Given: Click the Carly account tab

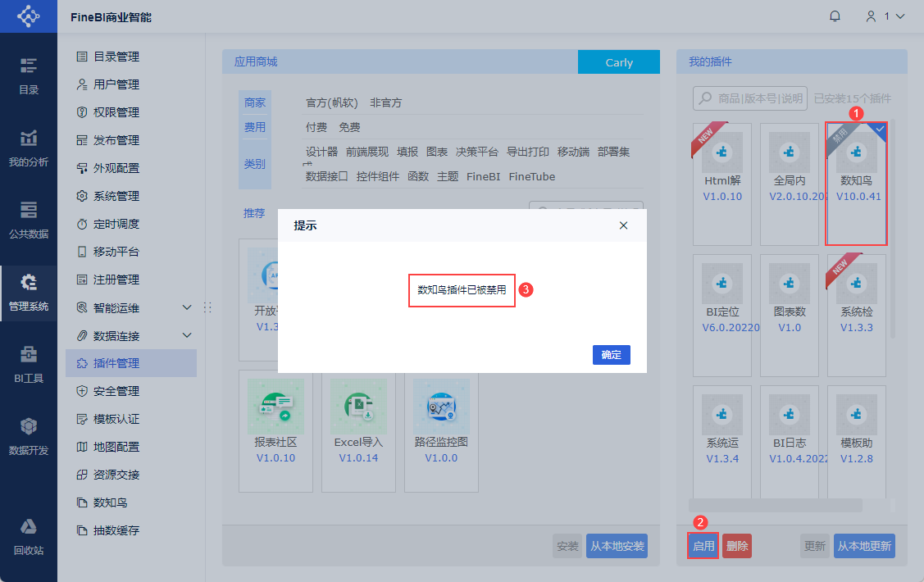Looking at the screenshot, I should [619, 61].
